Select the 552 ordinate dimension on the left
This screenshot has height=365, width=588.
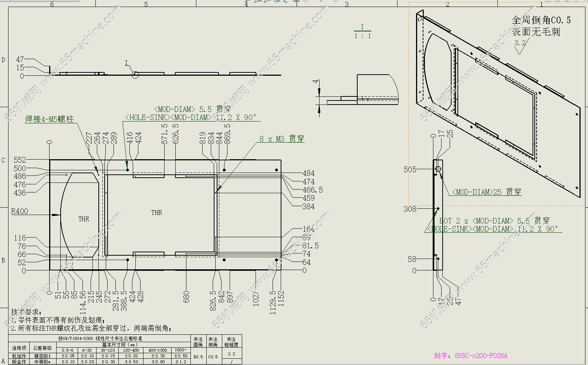(x=20, y=160)
